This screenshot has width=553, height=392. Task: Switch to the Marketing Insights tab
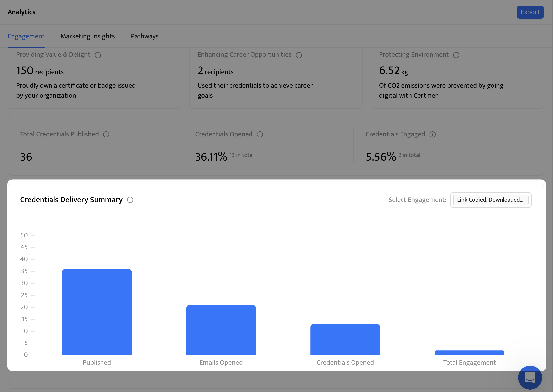click(x=88, y=36)
